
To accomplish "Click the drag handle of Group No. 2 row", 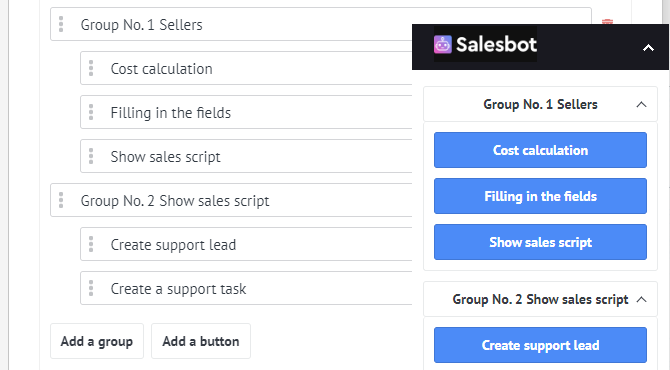I will pyautogui.click(x=61, y=200).
